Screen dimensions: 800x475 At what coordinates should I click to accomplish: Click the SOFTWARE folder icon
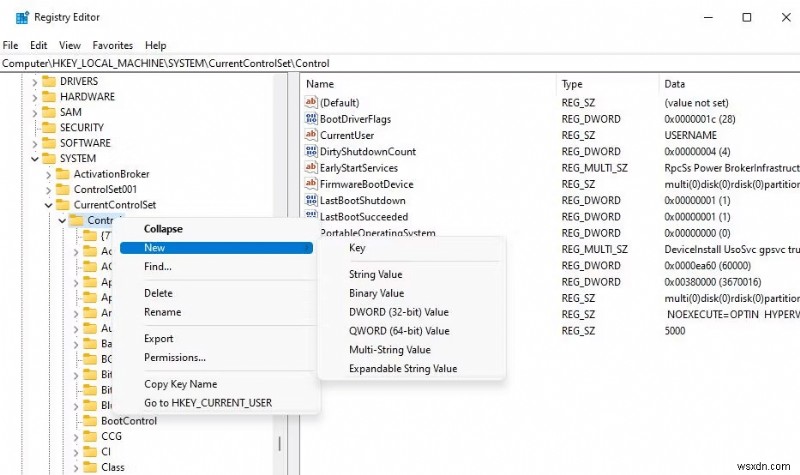point(49,143)
